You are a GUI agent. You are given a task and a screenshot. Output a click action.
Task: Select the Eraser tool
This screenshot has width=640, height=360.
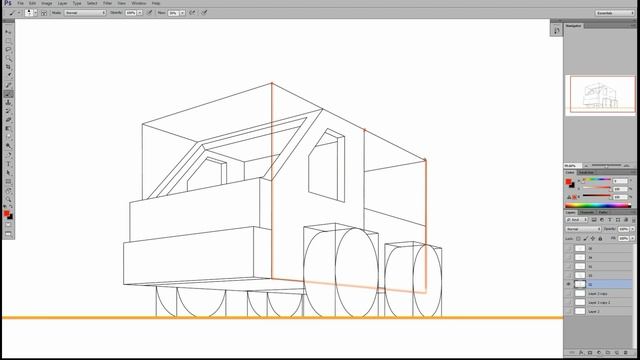pos(8,120)
